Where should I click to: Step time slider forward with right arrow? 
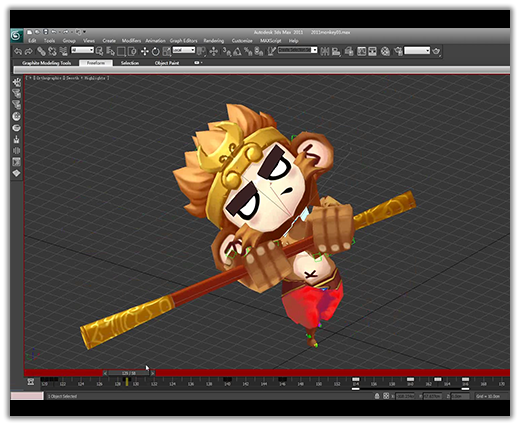click(152, 373)
